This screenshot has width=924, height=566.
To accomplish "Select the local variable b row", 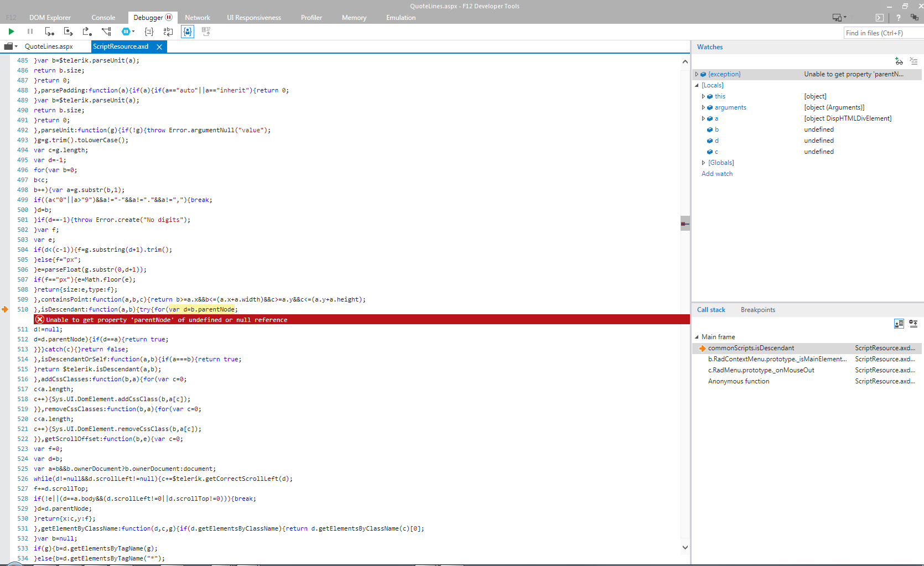I will 808,129.
